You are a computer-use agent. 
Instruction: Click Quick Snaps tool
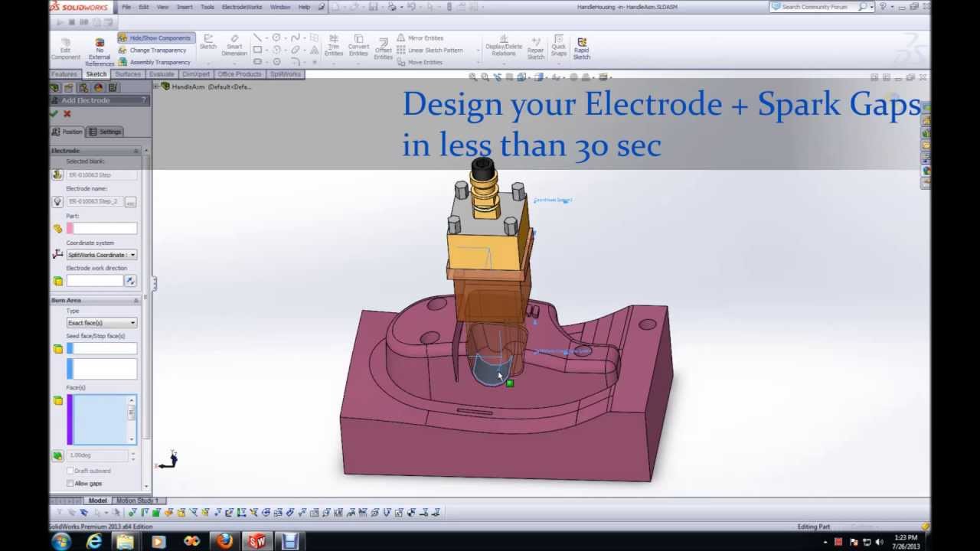pos(559,46)
